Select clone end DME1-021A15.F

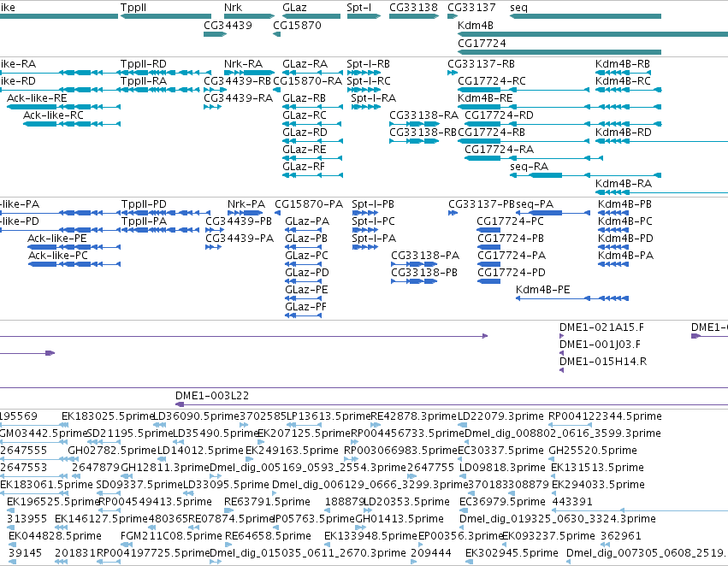pyautogui.click(x=562, y=336)
